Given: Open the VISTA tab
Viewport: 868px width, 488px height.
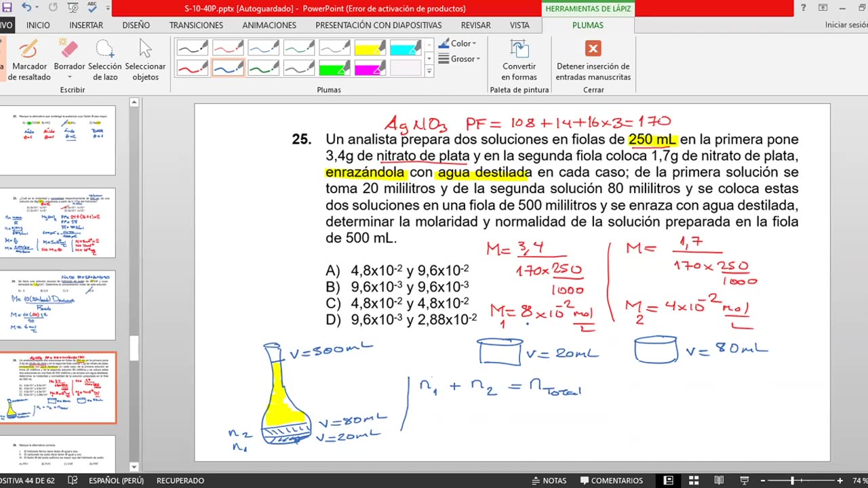Looking at the screenshot, I should point(519,25).
